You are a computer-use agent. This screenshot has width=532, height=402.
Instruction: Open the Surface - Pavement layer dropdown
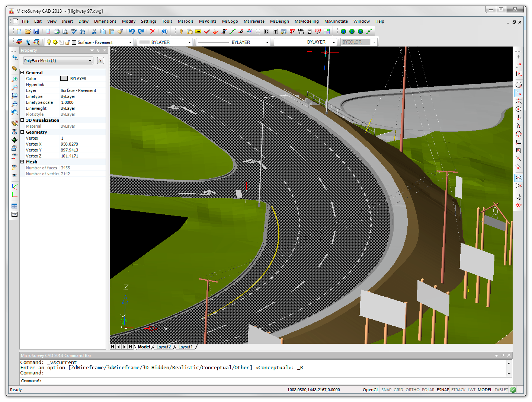(x=130, y=42)
